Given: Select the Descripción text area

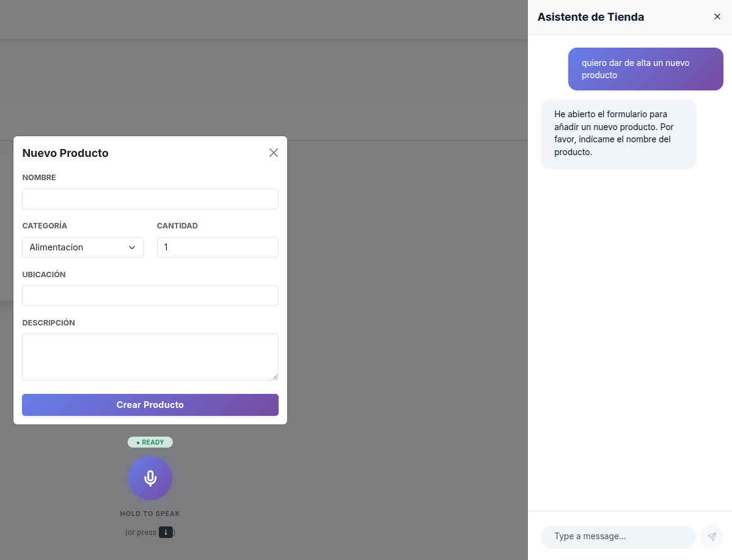Looking at the screenshot, I should pos(150,355).
